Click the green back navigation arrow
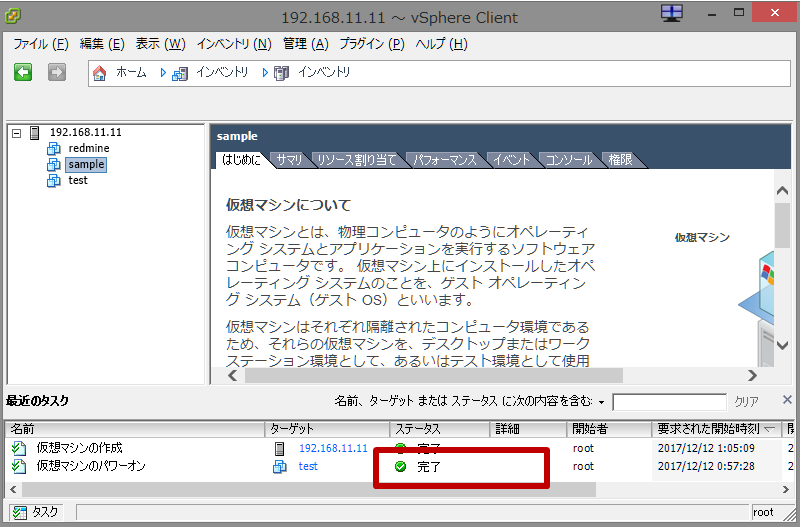This screenshot has height=527, width=804. click(x=23, y=72)
